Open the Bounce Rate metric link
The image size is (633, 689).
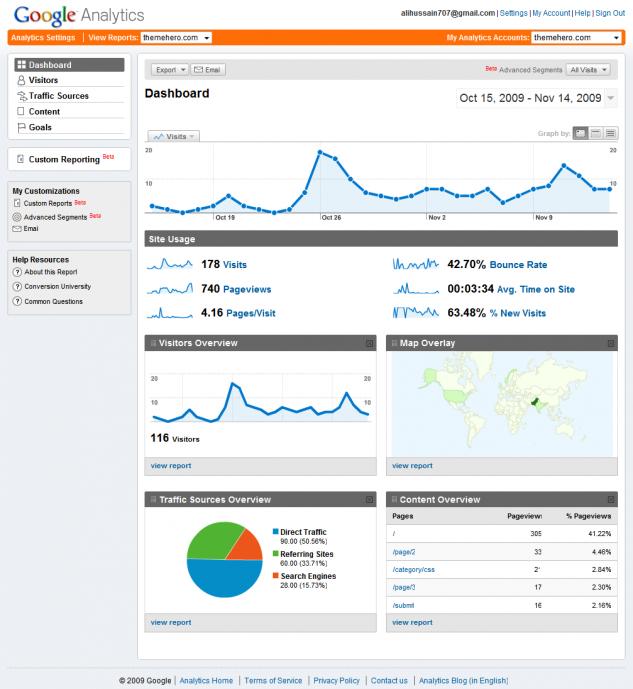[x=518, y=265]
